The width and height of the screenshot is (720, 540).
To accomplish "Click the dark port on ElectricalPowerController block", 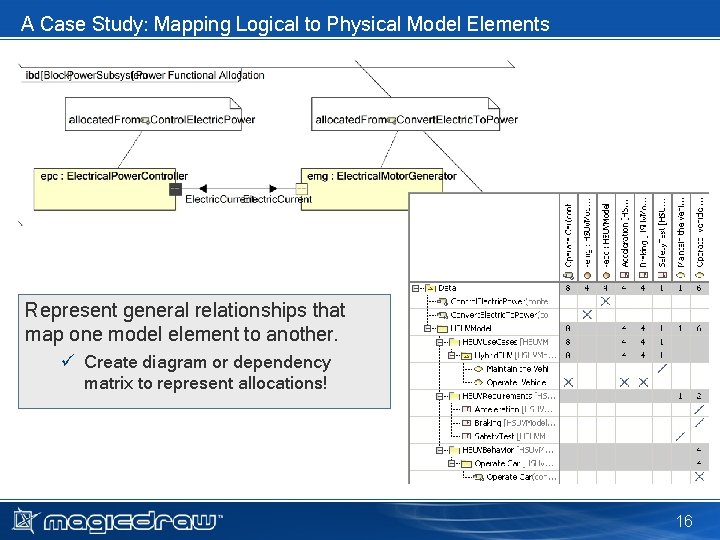I will pyautogui.click(x=175, y=189).
